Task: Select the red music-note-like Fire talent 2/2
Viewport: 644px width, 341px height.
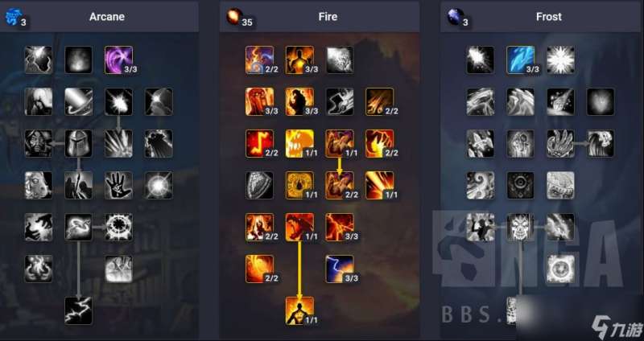Action: 259,144
